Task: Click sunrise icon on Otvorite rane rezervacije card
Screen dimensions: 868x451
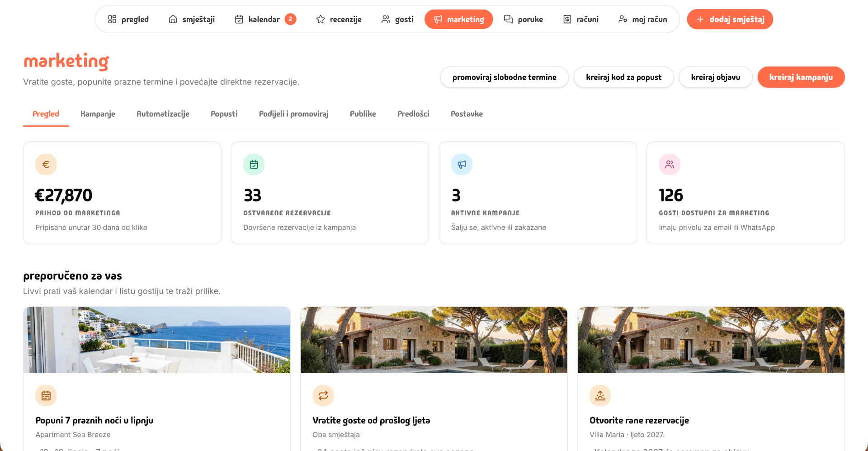Action: click(x=600, y=396)
